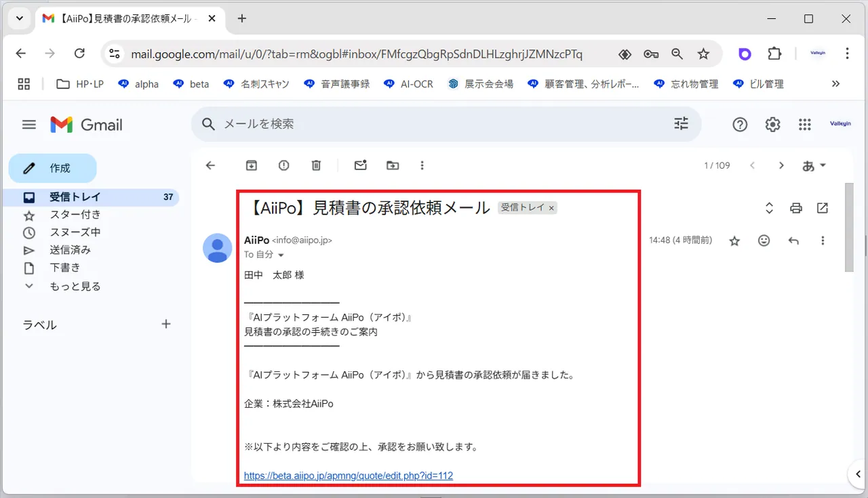868x498 pixels.
Task: Reload the page in Chrome
Action: [79, 54]
